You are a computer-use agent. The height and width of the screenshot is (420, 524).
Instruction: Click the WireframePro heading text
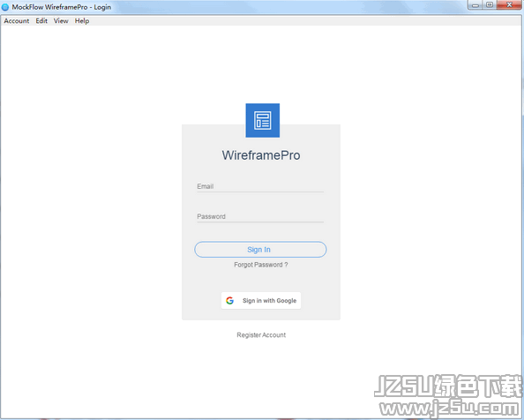click(x=261, y=155)
